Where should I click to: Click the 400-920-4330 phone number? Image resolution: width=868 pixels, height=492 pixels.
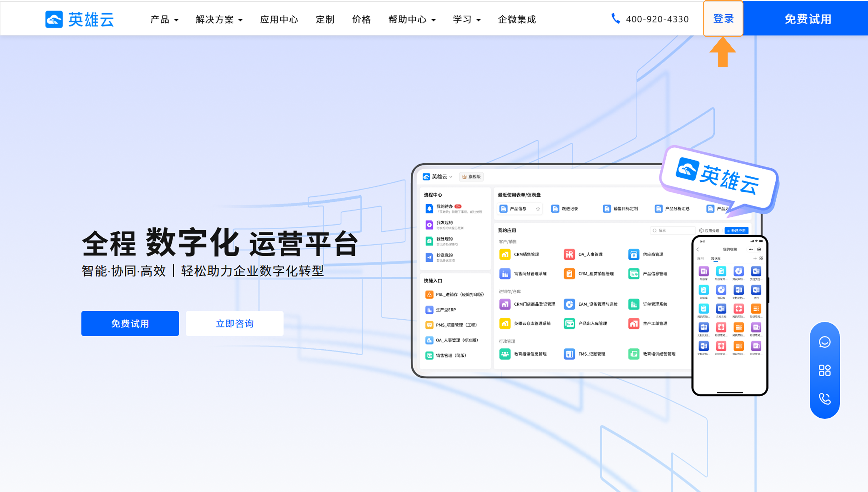(x=657, y=19)
